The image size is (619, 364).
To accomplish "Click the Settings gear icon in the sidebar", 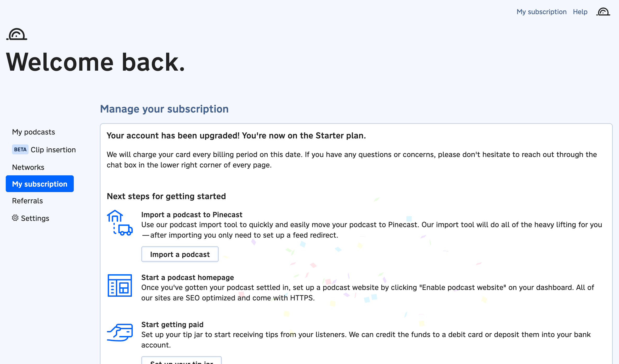I will 15,218.
